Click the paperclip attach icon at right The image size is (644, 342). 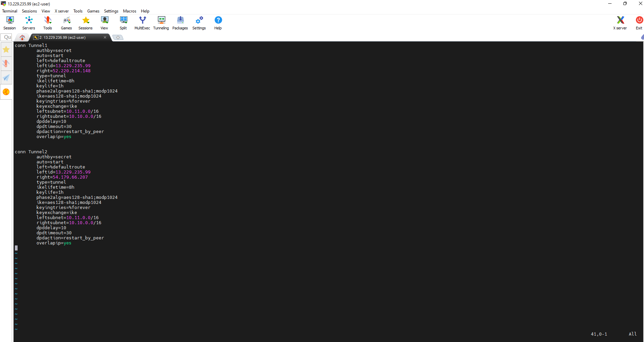(x=642, y=37)
